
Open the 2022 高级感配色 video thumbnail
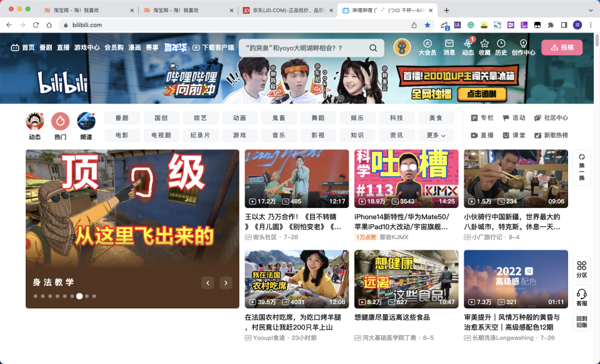click(x=516, y=279)
